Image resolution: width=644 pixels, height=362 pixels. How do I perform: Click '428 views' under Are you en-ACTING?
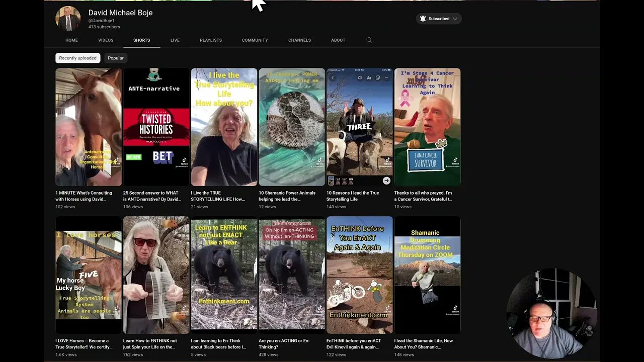pos(269,354)
